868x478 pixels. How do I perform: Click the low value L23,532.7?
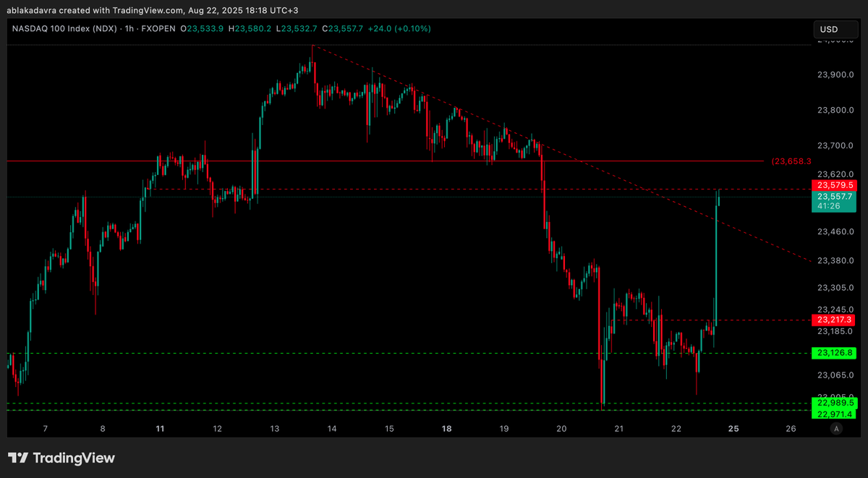pyautogui.click(x=297, y=28)
